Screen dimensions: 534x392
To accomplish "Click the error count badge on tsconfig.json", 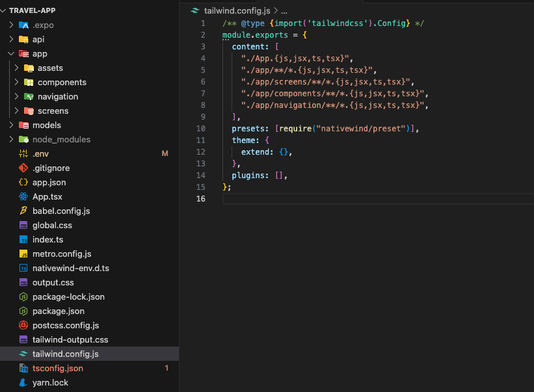I will [x=167, y=368].
